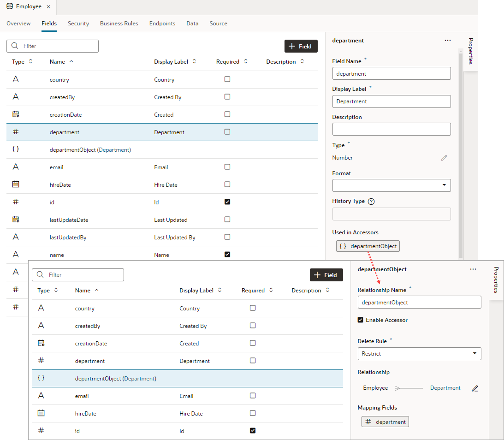
Task: Toggle the Enable Accessor checkbox
Action: [x=360, y=320]
